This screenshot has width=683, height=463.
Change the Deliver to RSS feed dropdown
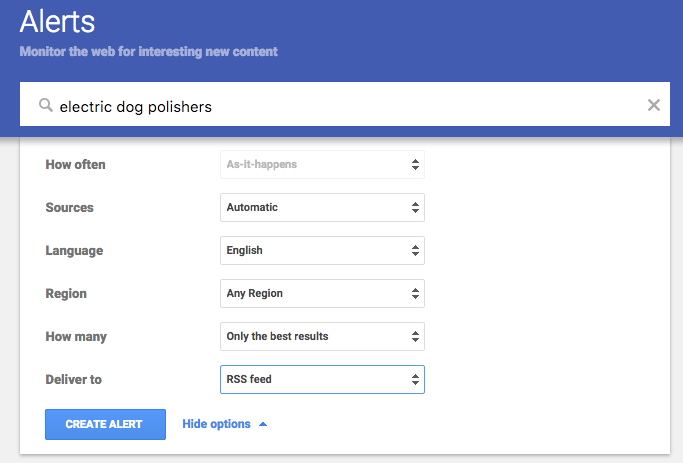[321, 379]
